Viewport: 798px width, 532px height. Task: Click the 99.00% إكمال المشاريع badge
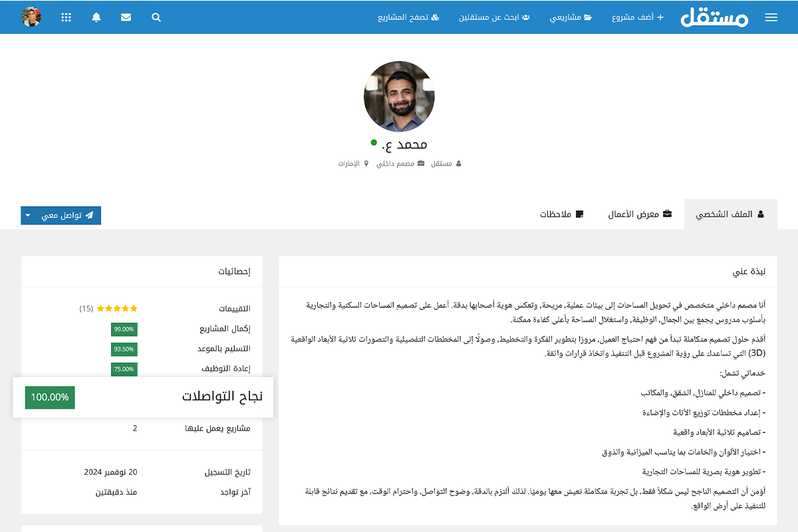click(124, 329)
